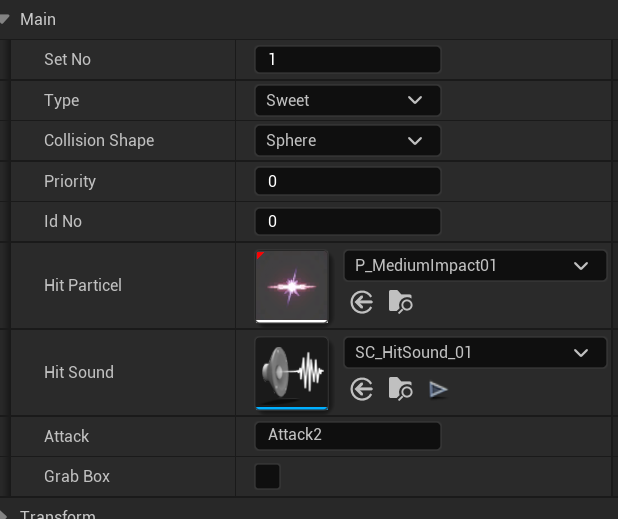
Task: Expand the Transform section
Action: pyautogui.click(x=3, y=515)
